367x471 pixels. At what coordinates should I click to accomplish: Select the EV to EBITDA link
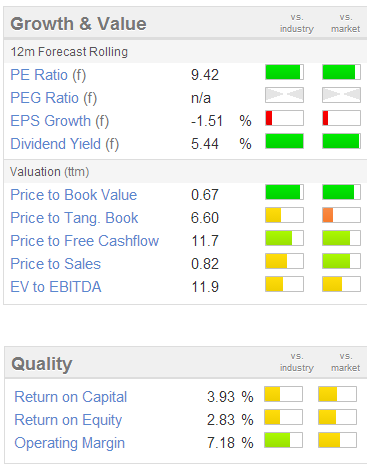click(56, 287)
